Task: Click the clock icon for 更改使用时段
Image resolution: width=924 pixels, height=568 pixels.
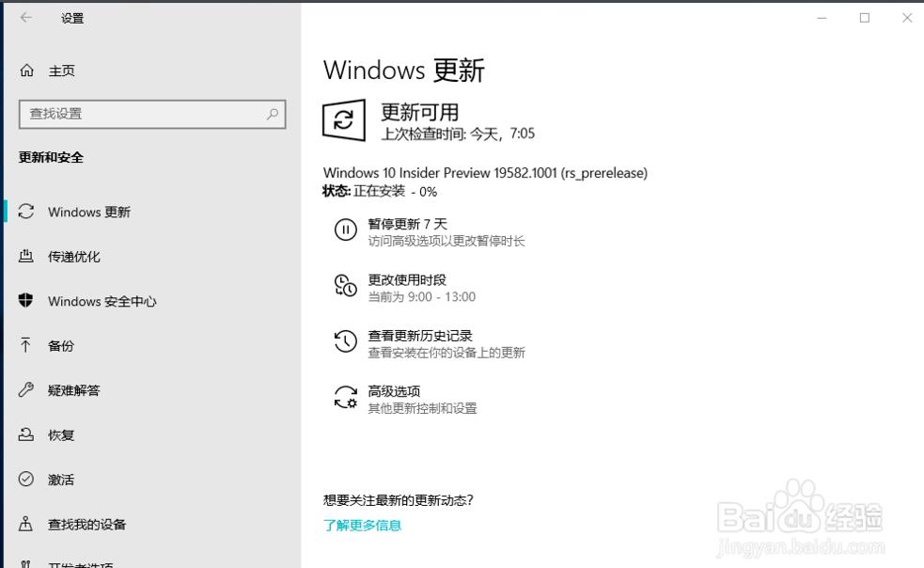Action: pos(346,286)
